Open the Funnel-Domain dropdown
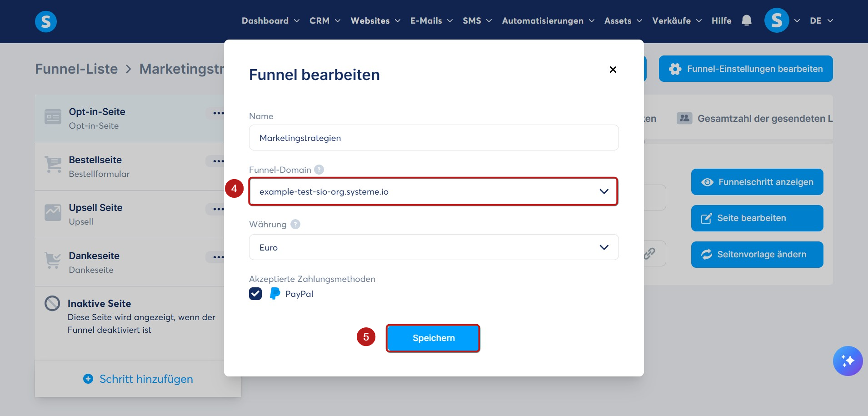 (434, 191)
